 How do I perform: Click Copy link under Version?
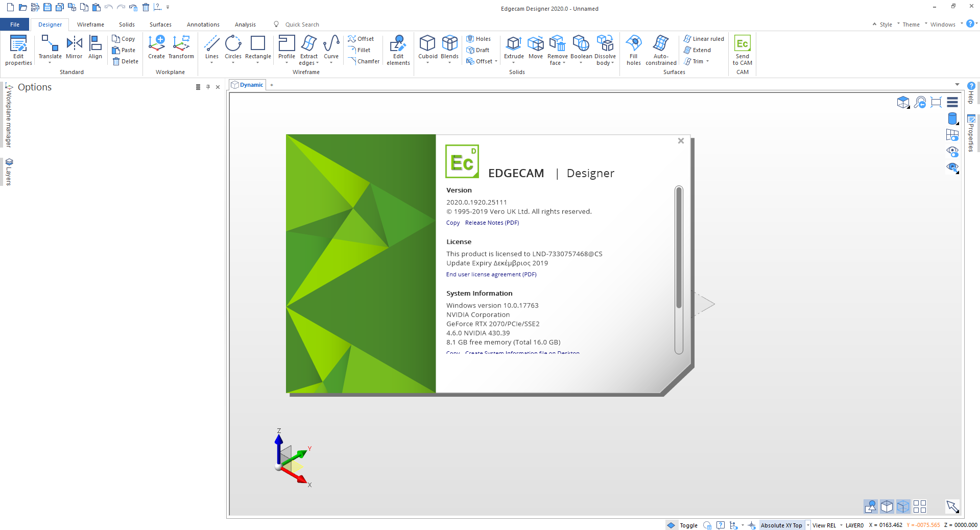point(453,223)
